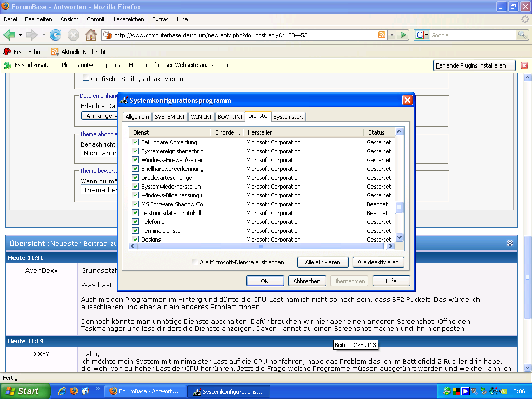Uncheck the Shellhardwareerkennung service
The width and height of the screenshot is (532, 399).
pos(136,169)
